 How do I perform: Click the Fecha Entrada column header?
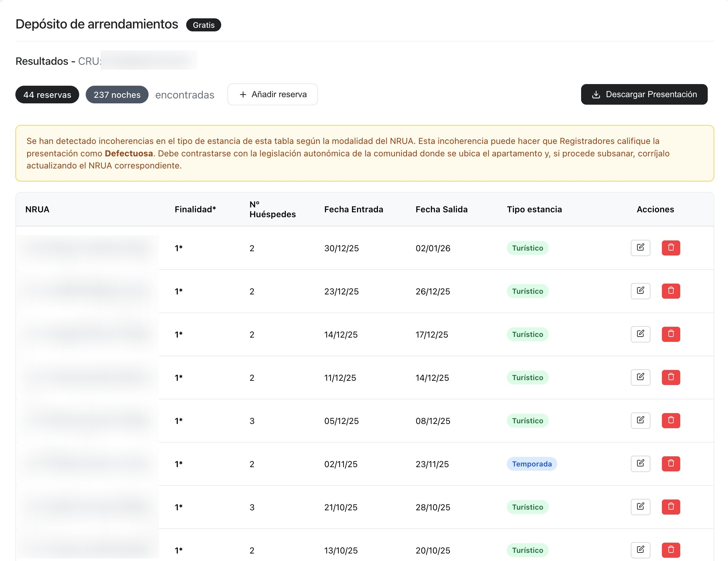[354, 209]
